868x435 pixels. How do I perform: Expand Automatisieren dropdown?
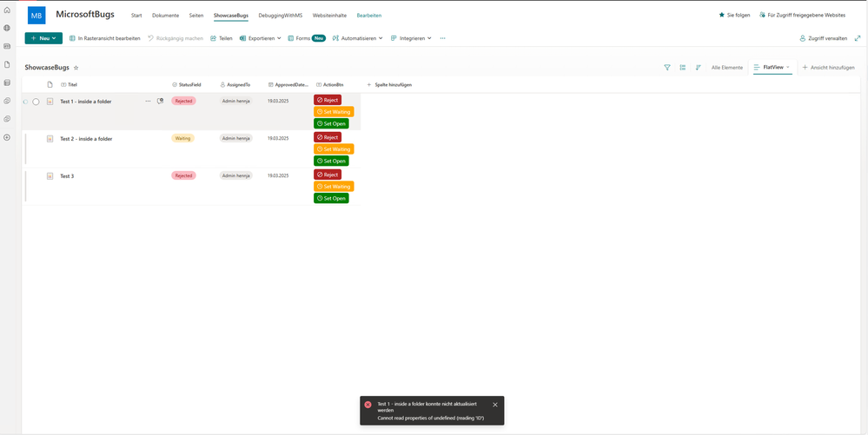[358, 38]
